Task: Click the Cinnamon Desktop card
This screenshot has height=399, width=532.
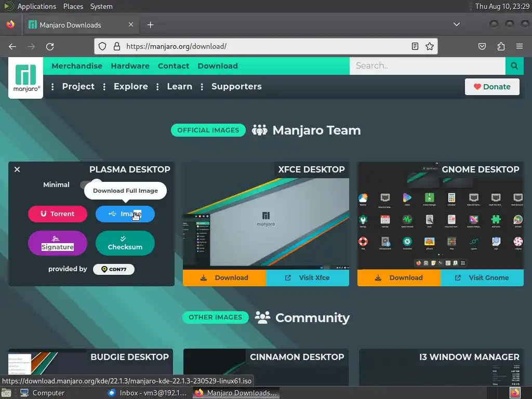Action: tap(266, 367)
